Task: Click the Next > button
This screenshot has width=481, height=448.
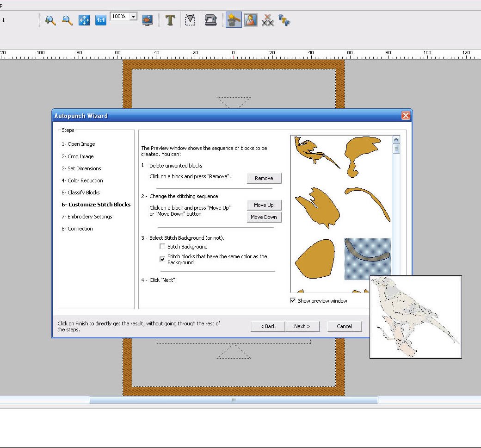Action: click(x=302, y=326)
